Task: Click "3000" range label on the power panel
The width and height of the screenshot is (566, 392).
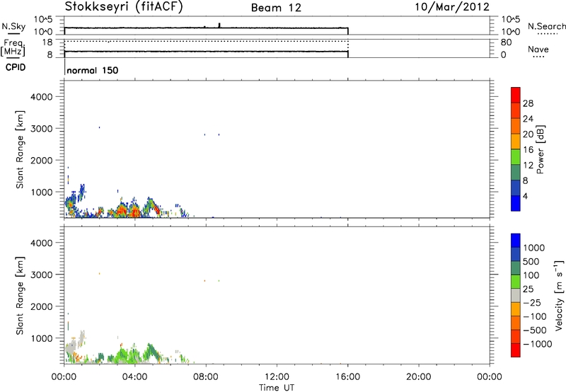Action: tap(42, 129)
